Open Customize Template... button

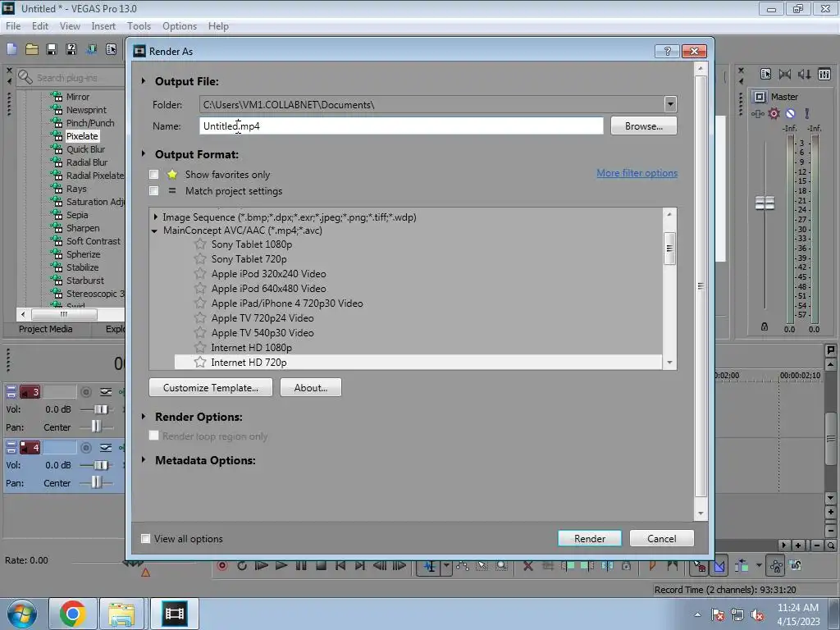click(x=211, y=387)
